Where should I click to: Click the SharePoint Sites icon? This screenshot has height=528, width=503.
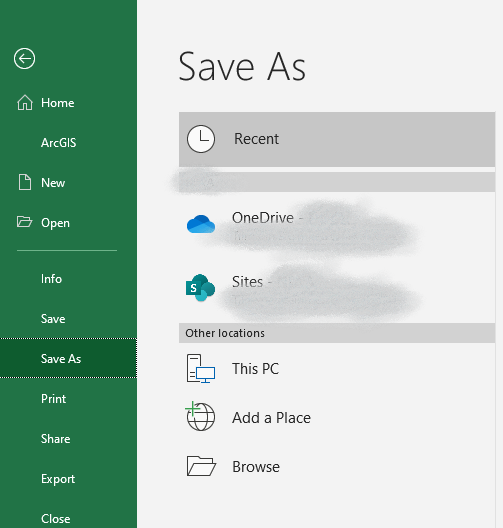[x=201, y=288]
